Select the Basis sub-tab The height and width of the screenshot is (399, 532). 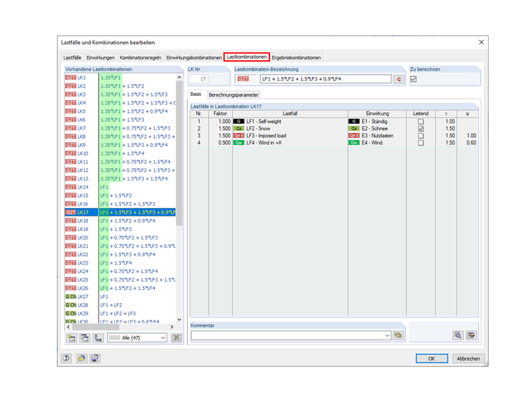coord(196,94)
